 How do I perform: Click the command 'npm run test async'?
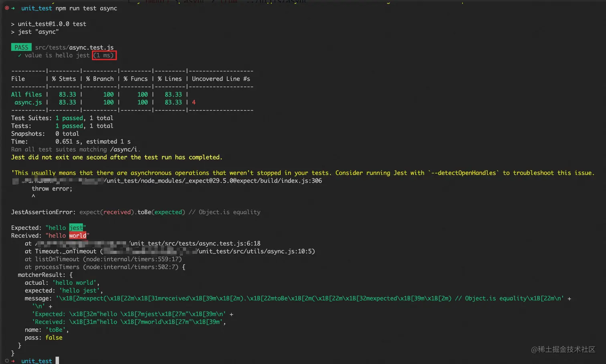[86, 8]
